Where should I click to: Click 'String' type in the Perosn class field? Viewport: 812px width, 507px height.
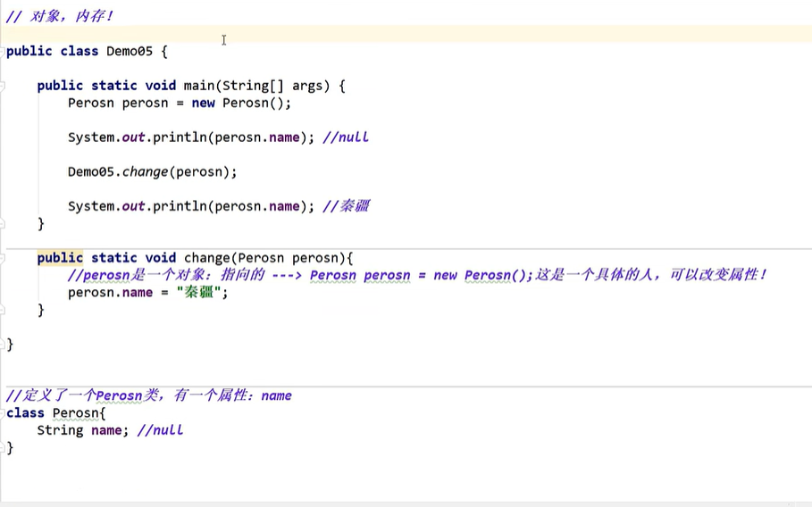[x=60, y=430]
